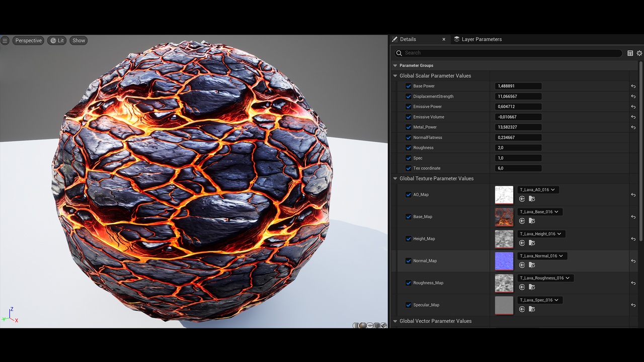Close the Details tab
644x362 pixels.
coord(444,39)
